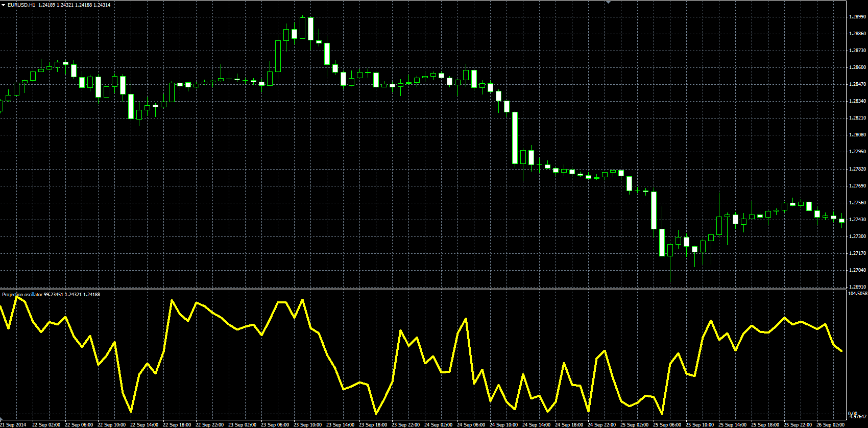Screen dimensions: 868x428
Task: Click the 23 Sep 14:00 time label
Action: [x=340, y=425]
